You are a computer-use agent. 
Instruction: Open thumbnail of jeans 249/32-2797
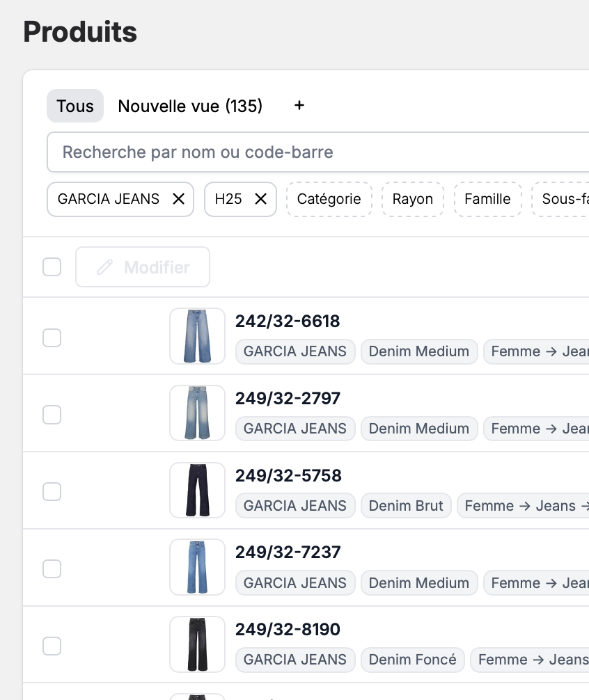click(197, 413)
